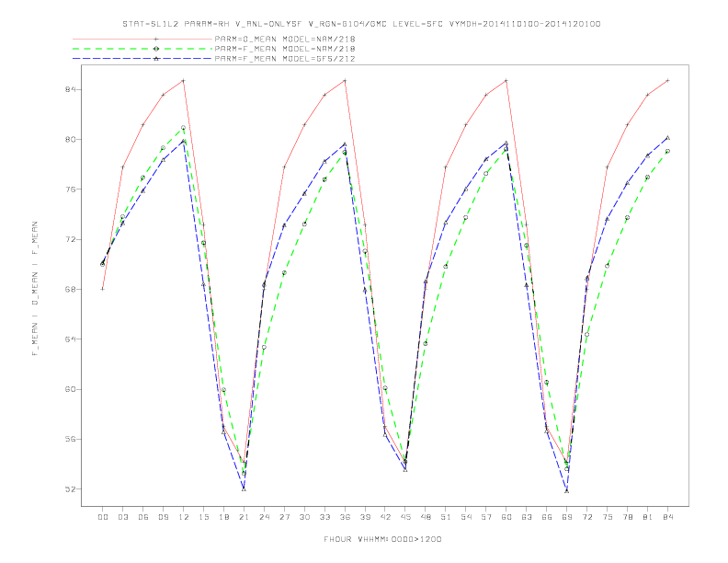
Task: Click x-axis forecast hour 15
Action: coord(203,517)
